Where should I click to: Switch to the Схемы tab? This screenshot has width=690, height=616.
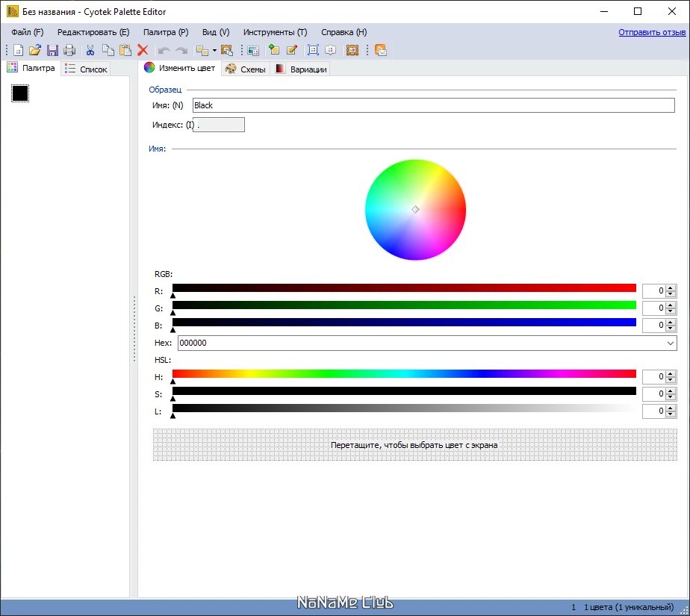click(245, 69)
